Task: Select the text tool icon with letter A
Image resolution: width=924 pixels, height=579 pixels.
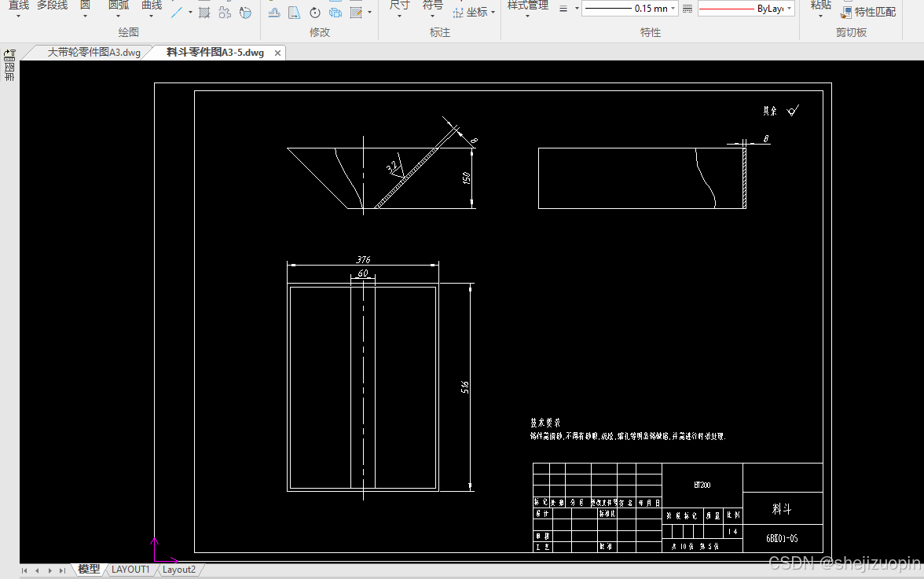Action: pyautogui.click(x=245, y=13)
